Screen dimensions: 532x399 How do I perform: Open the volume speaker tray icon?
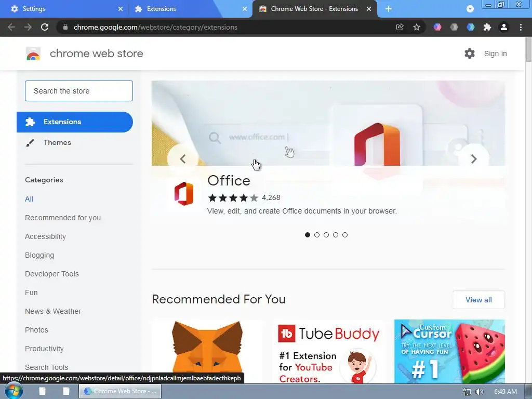click(479, 392)
